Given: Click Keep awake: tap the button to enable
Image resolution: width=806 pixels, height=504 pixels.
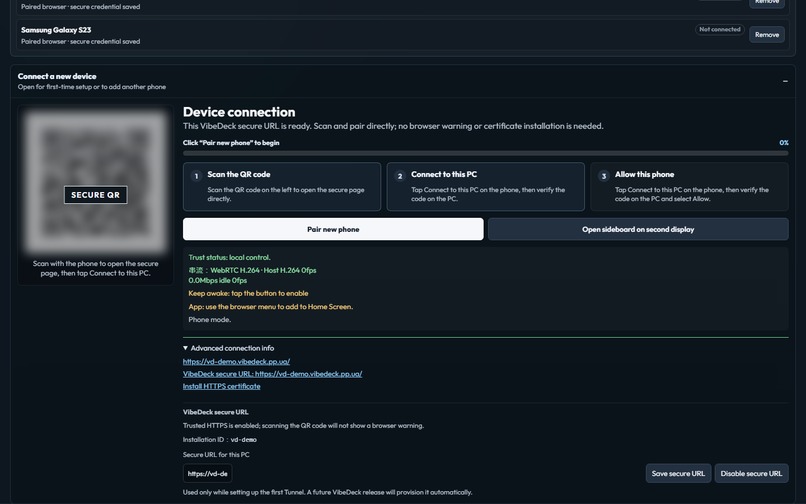Looking at the screenshot, I should [248, 293].
